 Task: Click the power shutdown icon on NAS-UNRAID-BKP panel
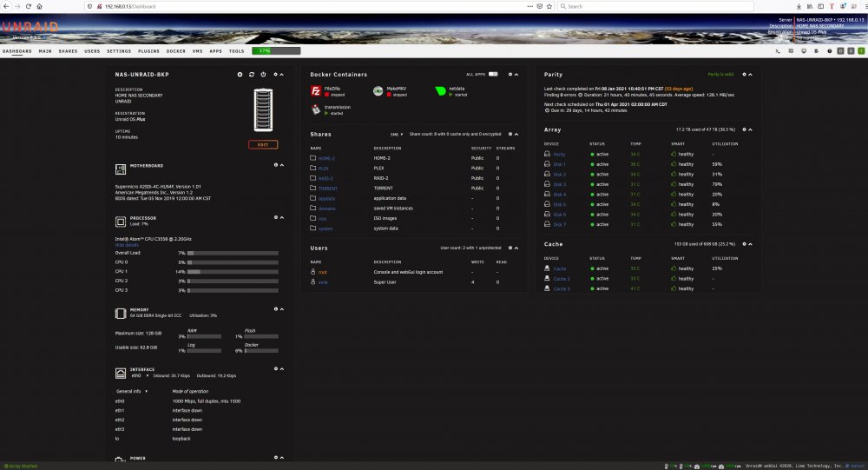tap(263, 74)
